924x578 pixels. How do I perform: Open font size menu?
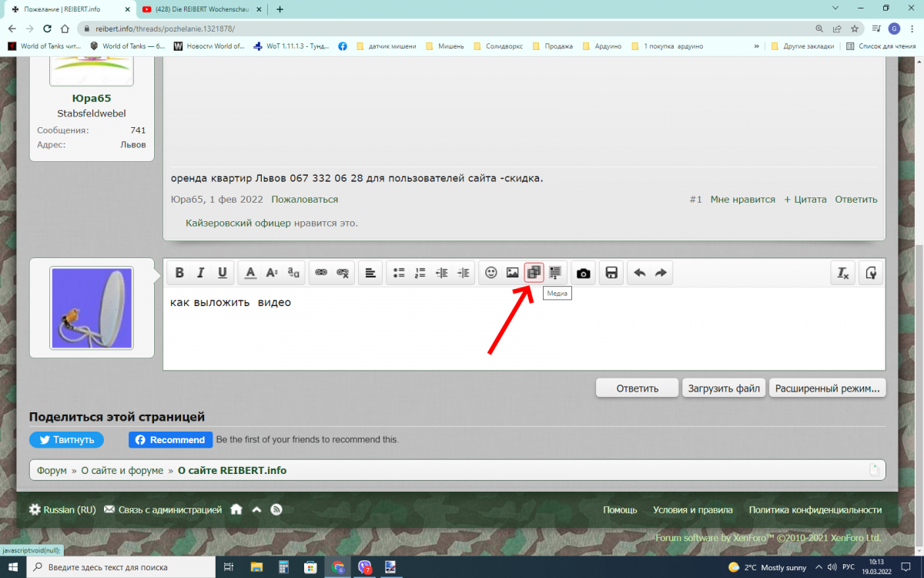click(272, 273)
